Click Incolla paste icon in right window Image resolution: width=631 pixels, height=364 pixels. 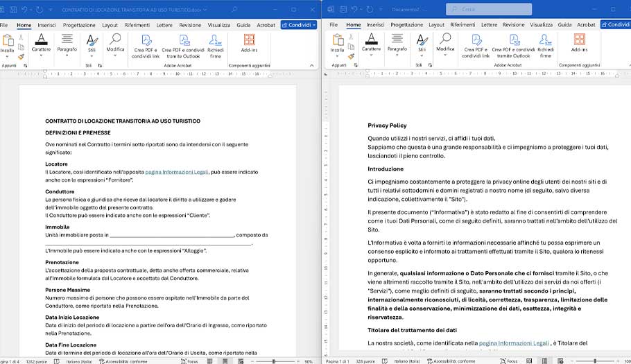[x=337, y=40]
